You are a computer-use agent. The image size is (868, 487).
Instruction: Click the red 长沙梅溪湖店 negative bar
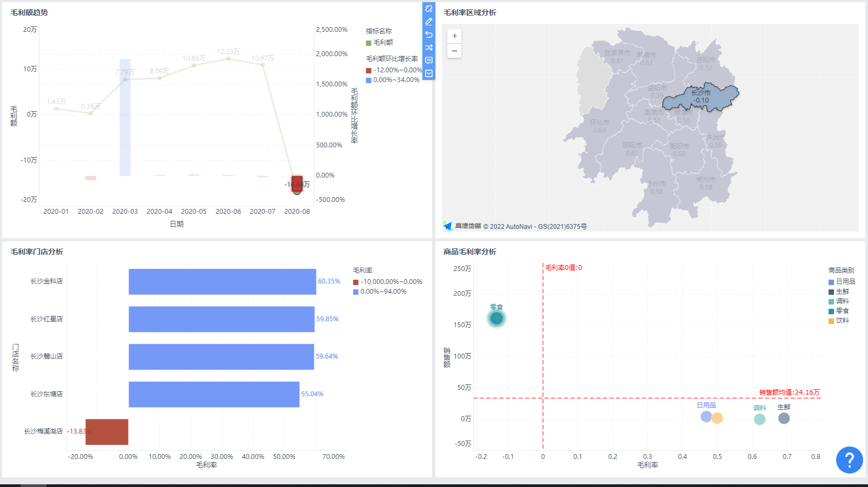[x=107, y=431]
